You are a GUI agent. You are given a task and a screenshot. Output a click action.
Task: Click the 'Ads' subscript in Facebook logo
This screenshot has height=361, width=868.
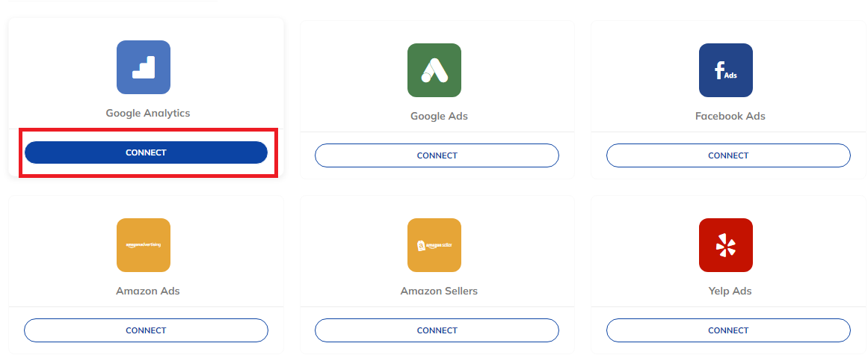730,75
